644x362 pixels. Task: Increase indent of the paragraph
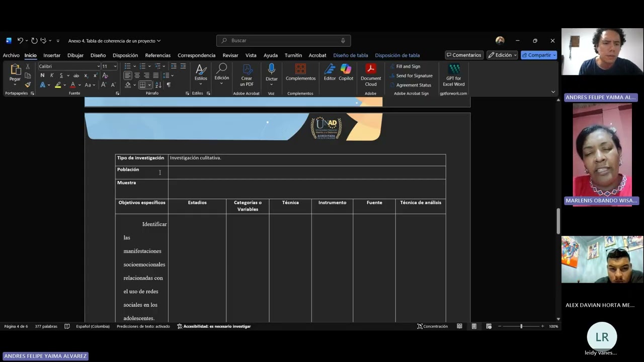click(183, 66)
